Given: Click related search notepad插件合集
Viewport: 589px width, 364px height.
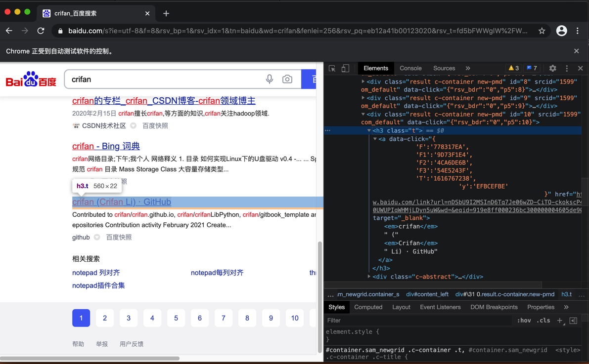Looking at the screenshot, I should click(98, 285).
